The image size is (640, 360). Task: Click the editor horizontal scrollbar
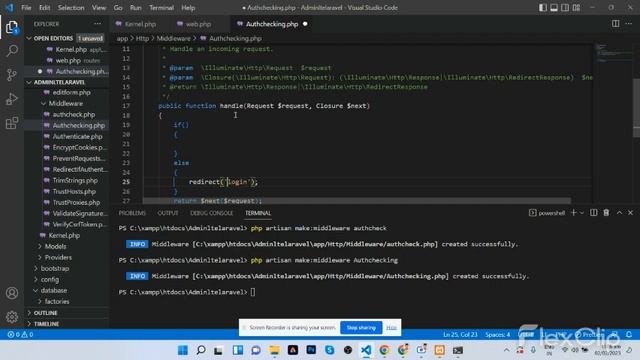pyautogui.click(x=357, y=201)
